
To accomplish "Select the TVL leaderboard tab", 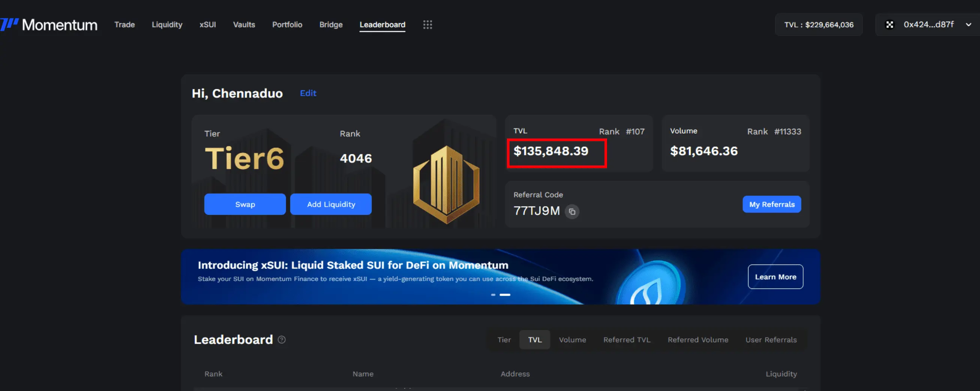I will click(x=535, y=340).
